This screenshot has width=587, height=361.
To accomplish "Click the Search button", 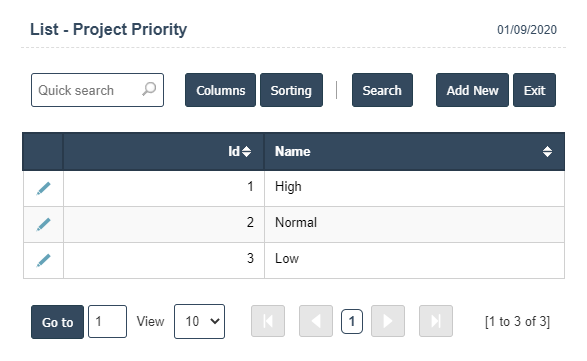I will 382,90.
